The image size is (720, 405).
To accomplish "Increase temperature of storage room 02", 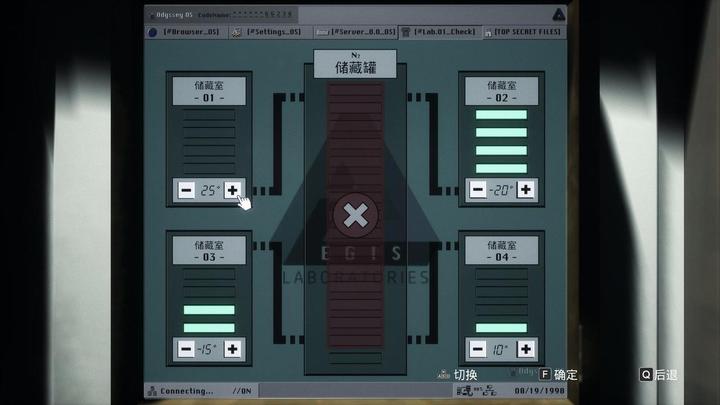I will [525, 189].
